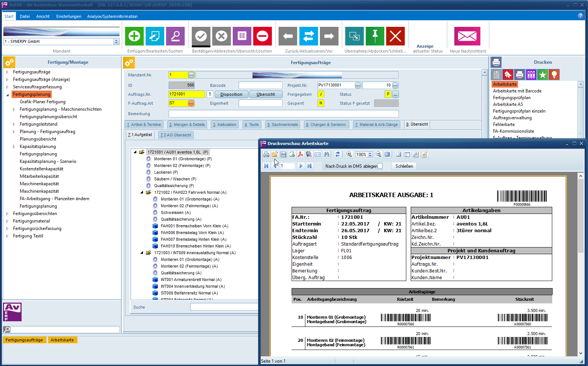Click the zoom-in magnifier in print preview
Image resolution: width=588 pixels, height=366 pixels.
[349, 154]
